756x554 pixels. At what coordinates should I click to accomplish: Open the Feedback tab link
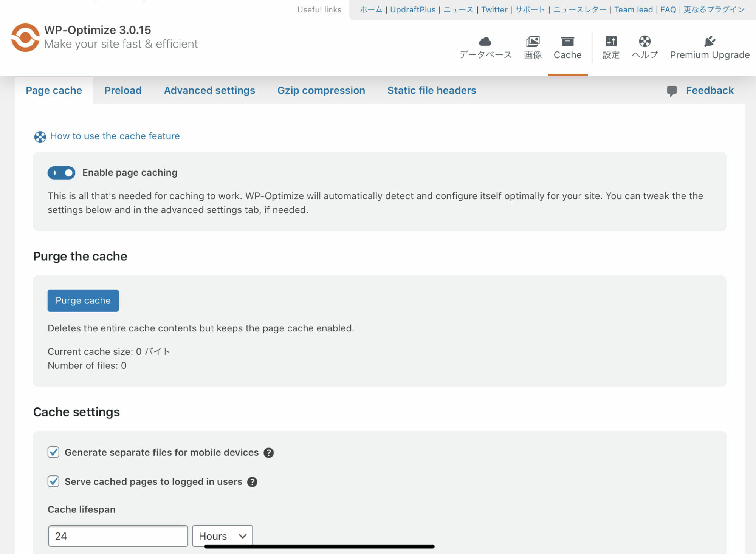click(710, 90)
